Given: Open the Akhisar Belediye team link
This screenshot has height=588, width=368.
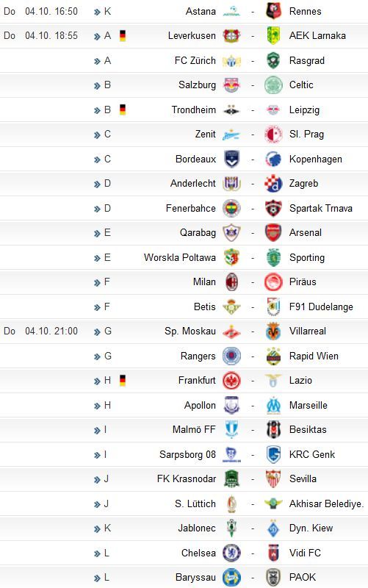Looking at the screenshot, I should [326, 504].
